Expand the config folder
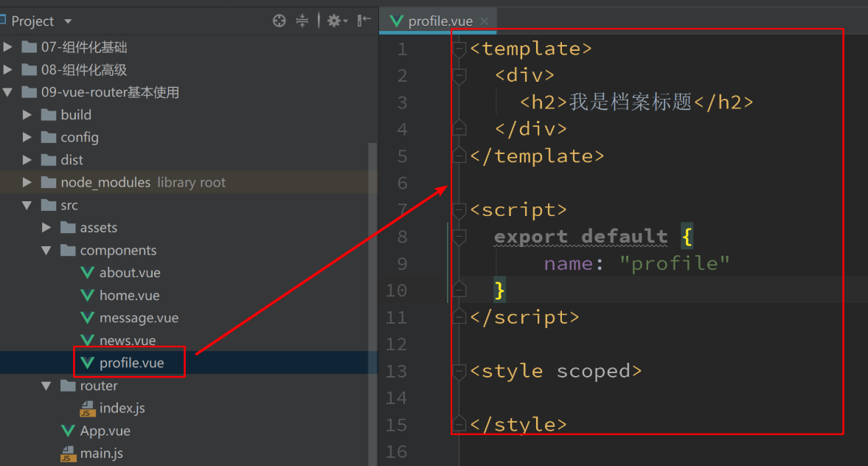868x466 pixels. 27,137
